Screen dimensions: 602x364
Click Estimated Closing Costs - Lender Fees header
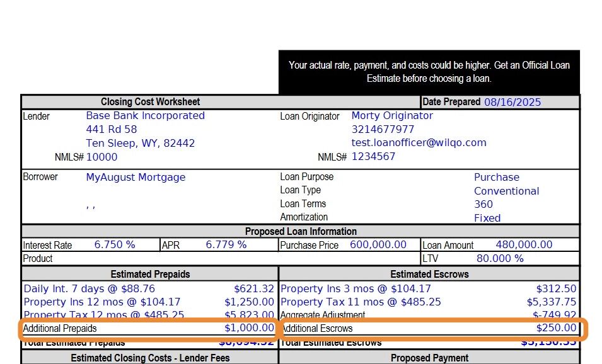[150, 358]
